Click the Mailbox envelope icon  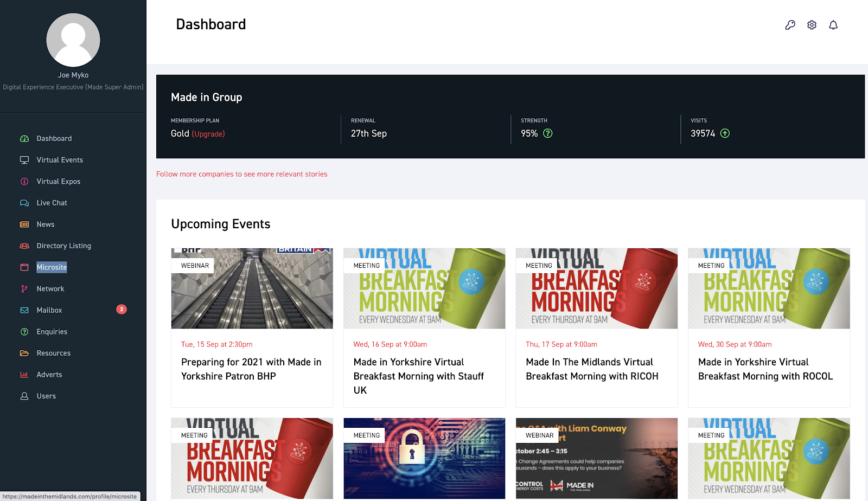(x=24, y=311)
